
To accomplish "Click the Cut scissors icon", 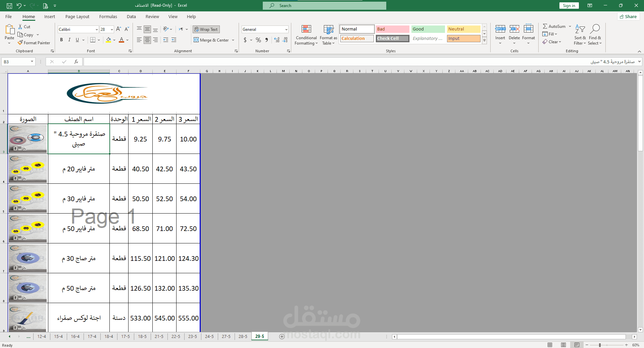I will [x=20, y=26].
